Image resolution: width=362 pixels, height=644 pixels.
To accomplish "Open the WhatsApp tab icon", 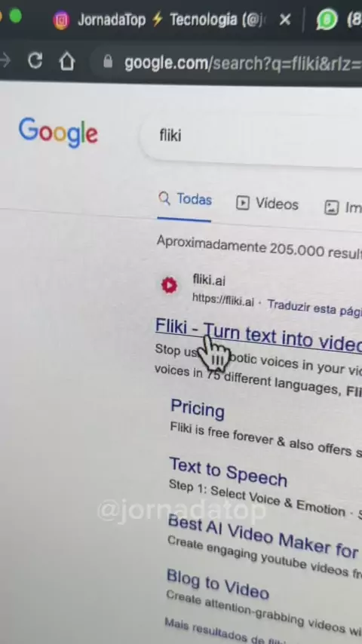I will [x=327, y=20].
